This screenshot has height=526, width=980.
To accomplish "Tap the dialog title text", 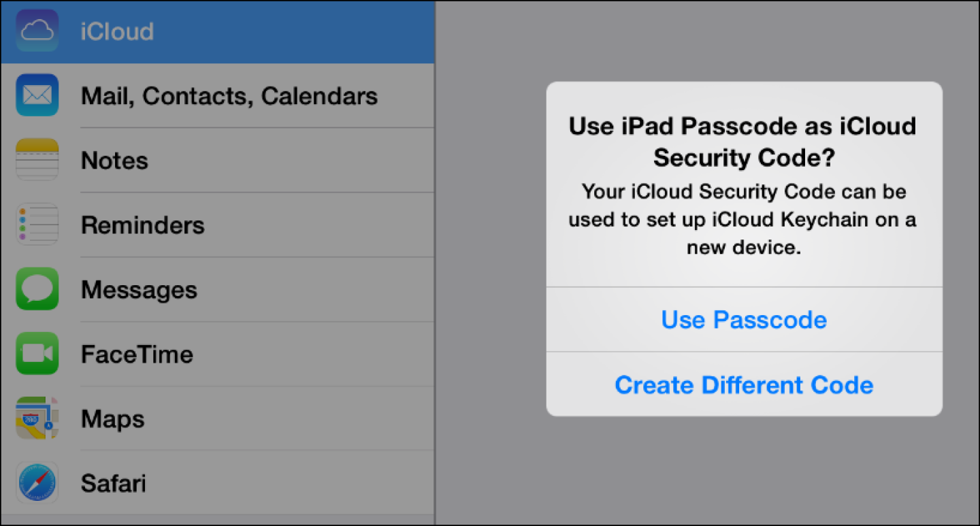I will point(743,141).
